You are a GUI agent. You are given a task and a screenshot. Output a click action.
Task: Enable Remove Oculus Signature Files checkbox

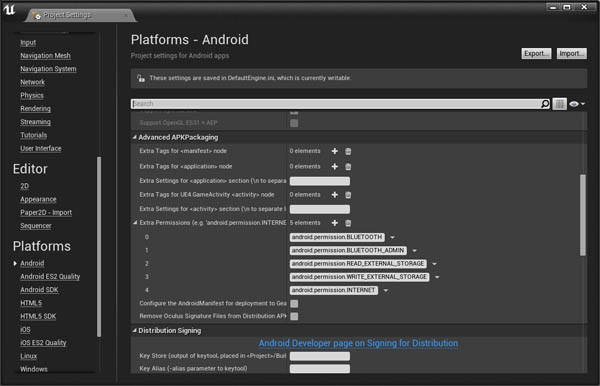click(294, 316)
